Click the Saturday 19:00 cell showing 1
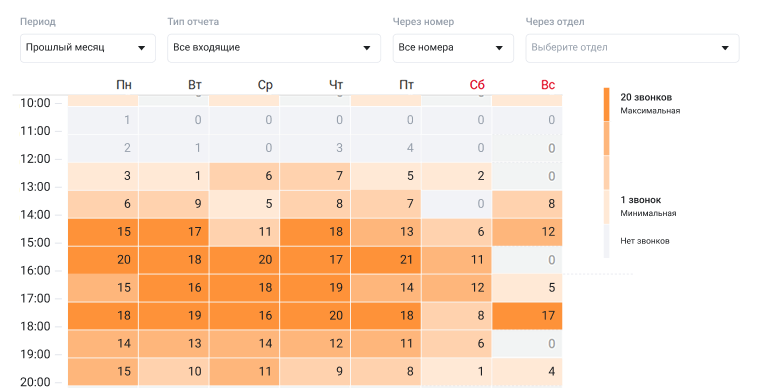The image size is (777, 389). tap(456, 372)
